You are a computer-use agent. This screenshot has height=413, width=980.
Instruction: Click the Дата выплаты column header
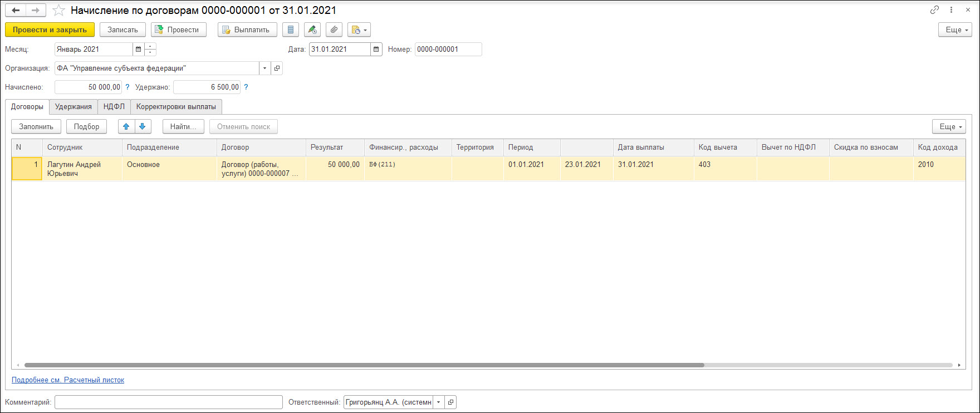pos(653,147)
